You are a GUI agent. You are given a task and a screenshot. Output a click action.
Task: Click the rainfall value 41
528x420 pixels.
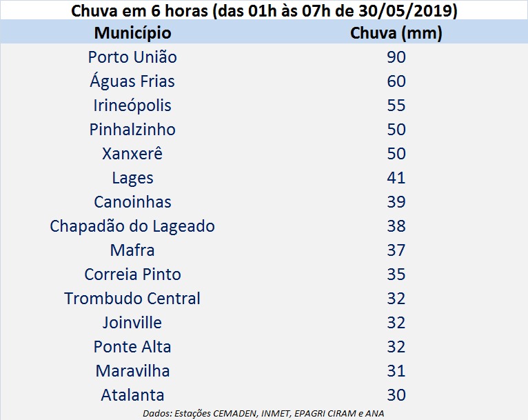(396, 178)
